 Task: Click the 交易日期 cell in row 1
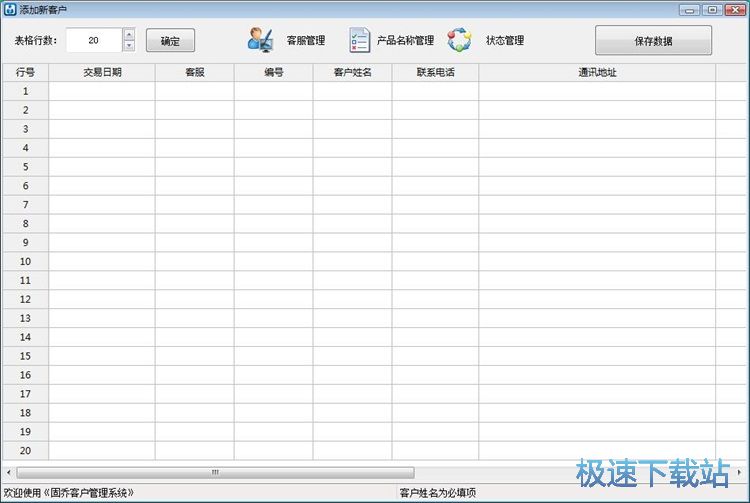point(102,91)
